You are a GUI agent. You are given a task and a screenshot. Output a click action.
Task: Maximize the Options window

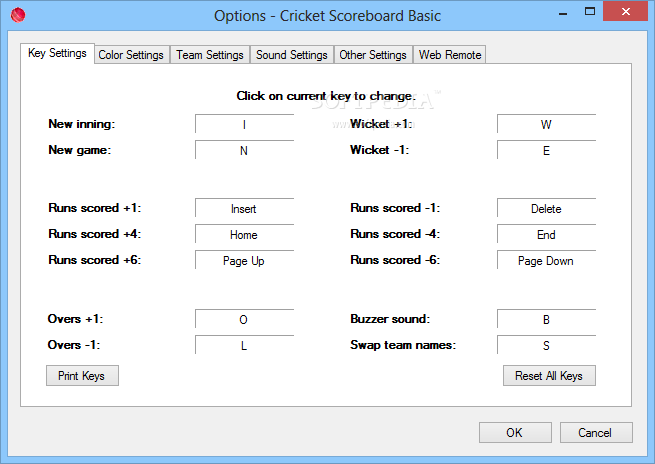[x=590, y=12]
